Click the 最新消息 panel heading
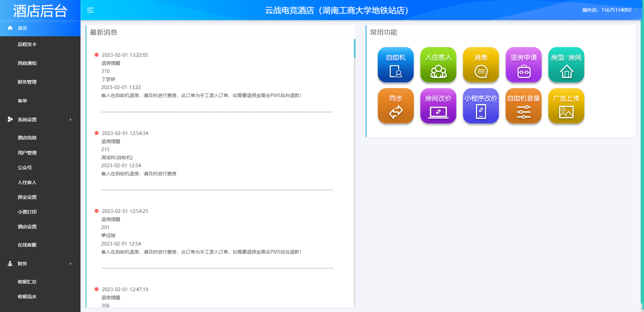The image size is (644, 312). coord(104,32)
